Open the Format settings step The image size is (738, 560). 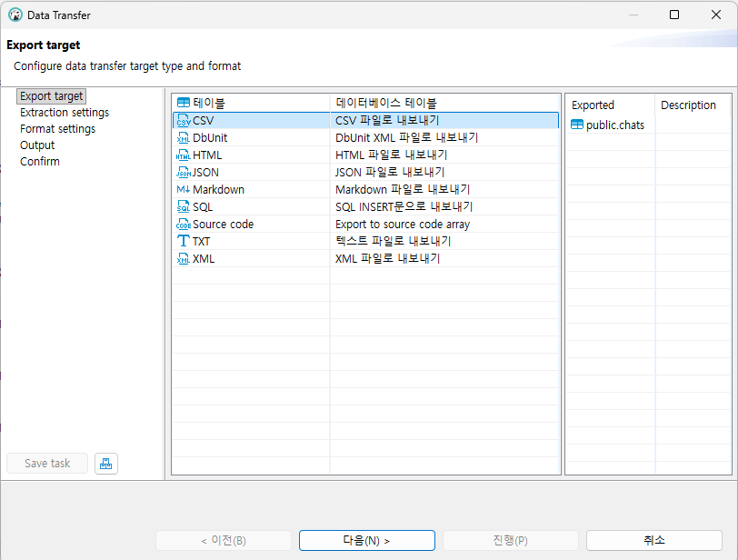[57, 129]
